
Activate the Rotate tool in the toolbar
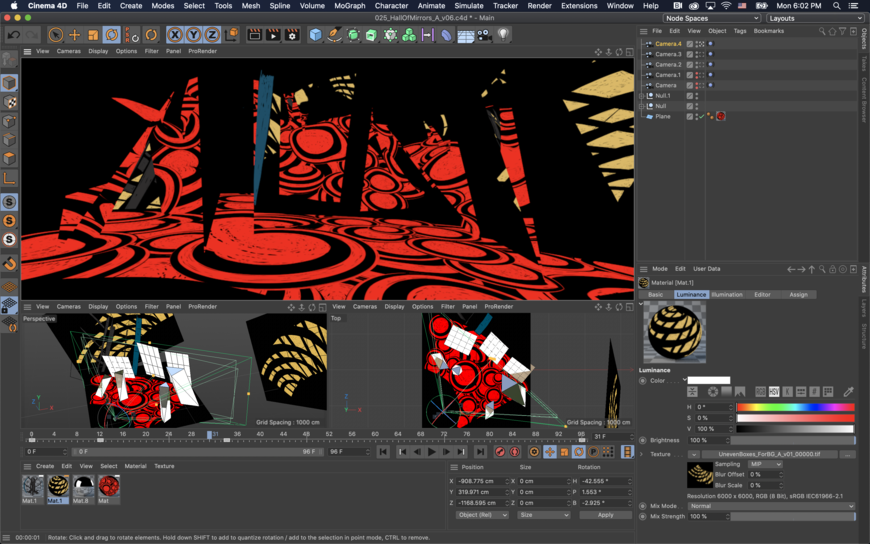(x=112, y=35)
